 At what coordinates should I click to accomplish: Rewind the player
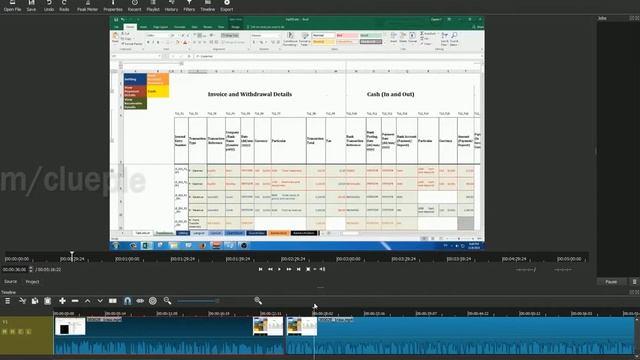pyautogui.click(x=270, y=269)
